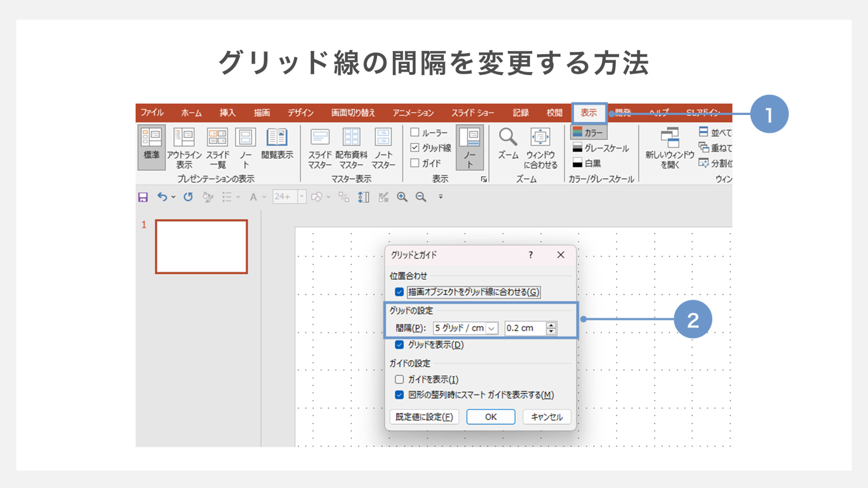Uncheck the グリッド線 ribbon checkbox

[x=415, y=147]
